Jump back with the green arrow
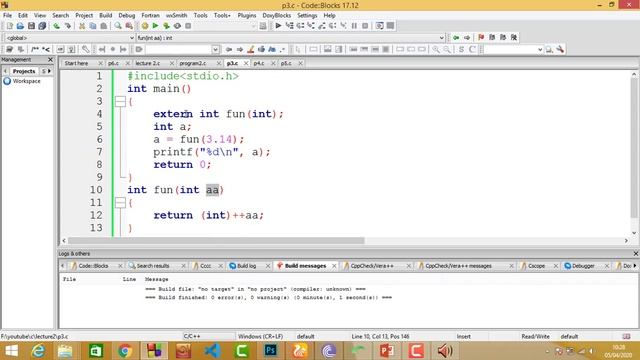Image resolution: width=640 pixels, height=360 pixels. (x=456, y=38)
